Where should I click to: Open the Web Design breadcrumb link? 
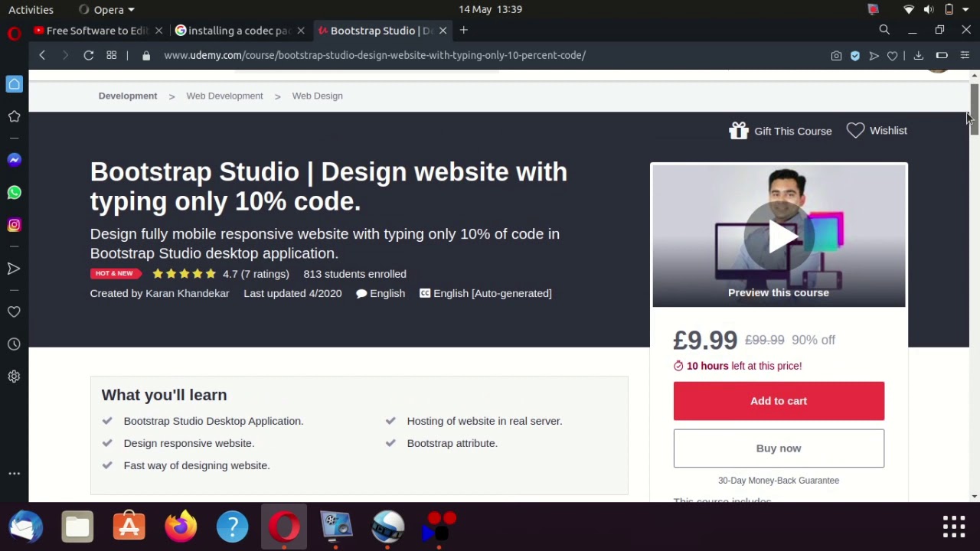(317, 96)
